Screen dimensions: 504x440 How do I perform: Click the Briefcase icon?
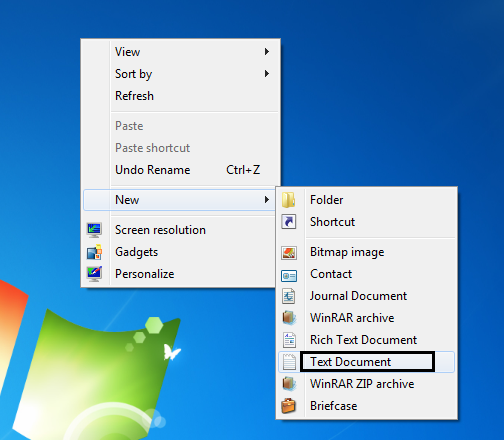[289, 406]
